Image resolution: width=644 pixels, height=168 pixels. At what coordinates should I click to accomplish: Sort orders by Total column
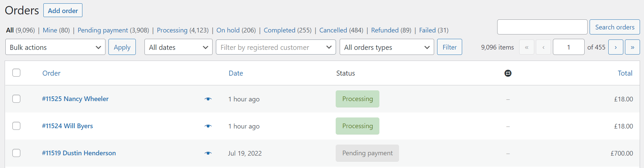click(x=625, y=73)
